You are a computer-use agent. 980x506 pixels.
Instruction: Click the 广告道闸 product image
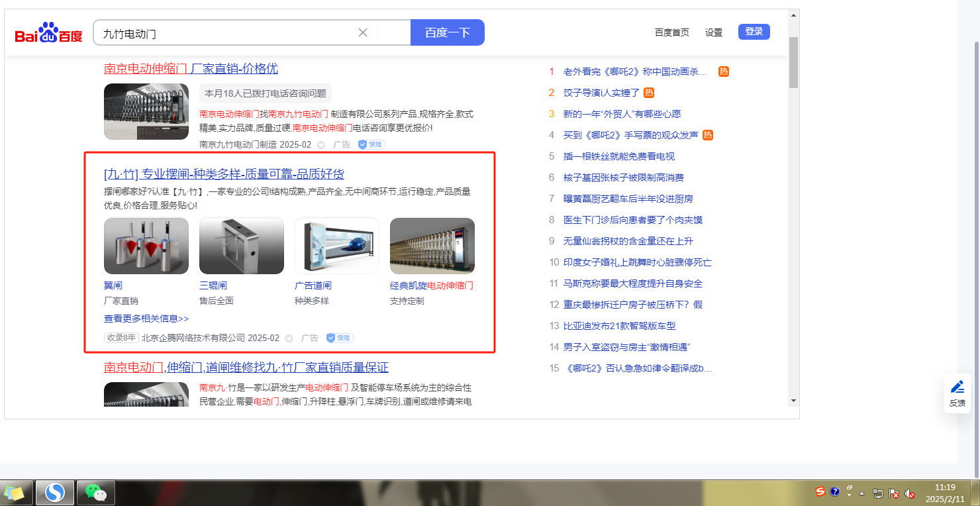coord(337,246)
